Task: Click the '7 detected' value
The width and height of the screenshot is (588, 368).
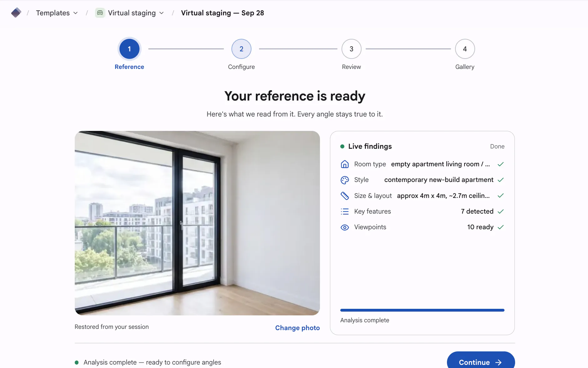Action: [477, 211]
